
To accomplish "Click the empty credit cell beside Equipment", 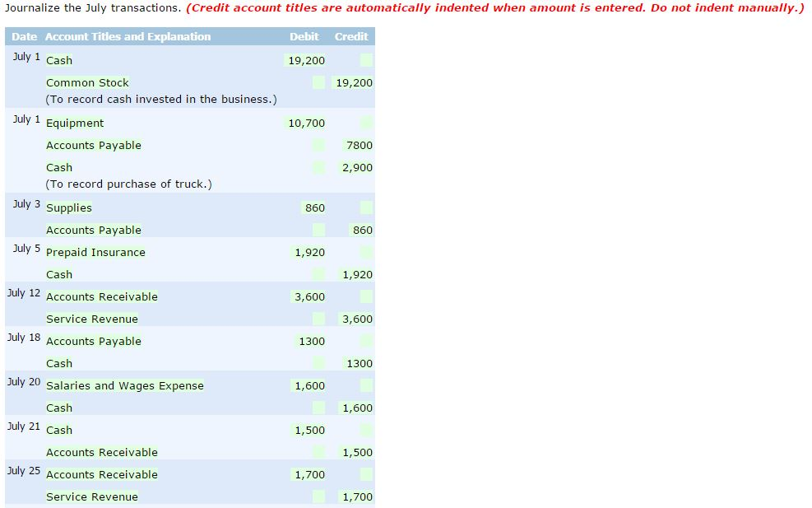I will point(364,123).
